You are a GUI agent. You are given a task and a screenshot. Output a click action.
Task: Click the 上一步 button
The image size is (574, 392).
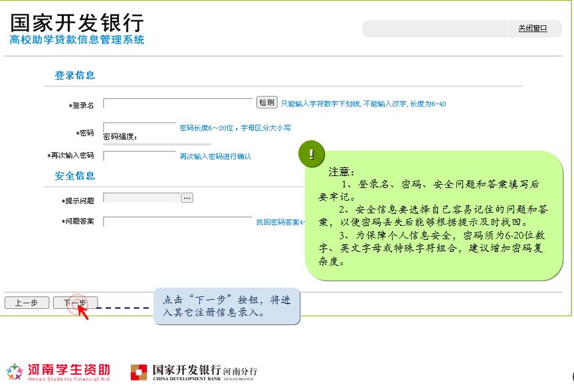point(27,302)
